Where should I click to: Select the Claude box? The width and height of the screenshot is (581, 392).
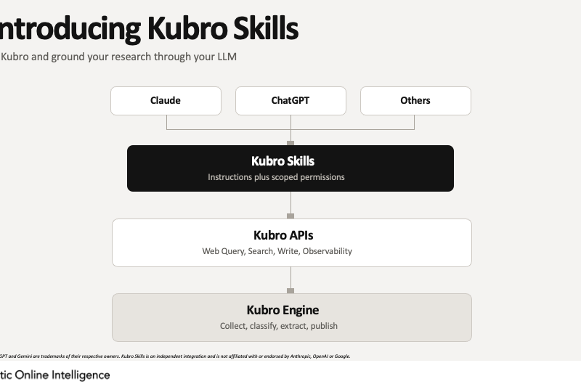point(166,101)
